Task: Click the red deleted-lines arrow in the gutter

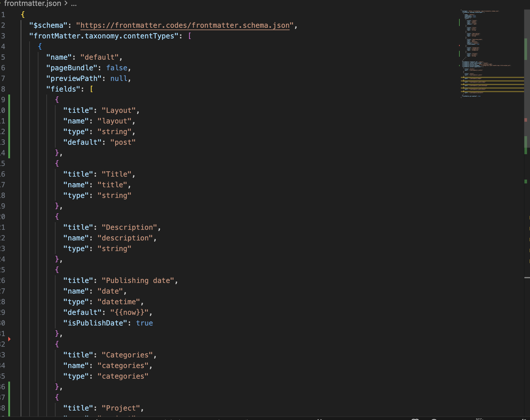Action: point(9,339)
